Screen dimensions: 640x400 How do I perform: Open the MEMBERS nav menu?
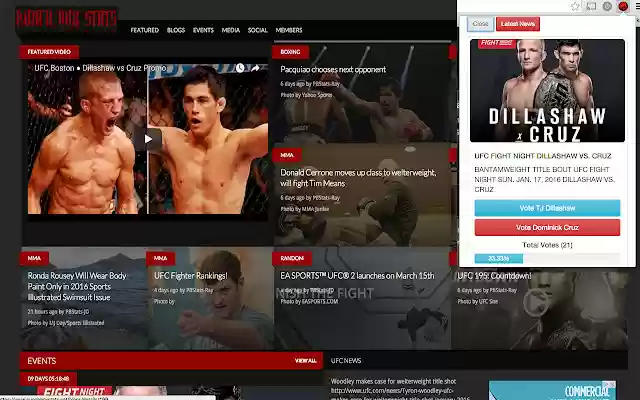point(289,30)
